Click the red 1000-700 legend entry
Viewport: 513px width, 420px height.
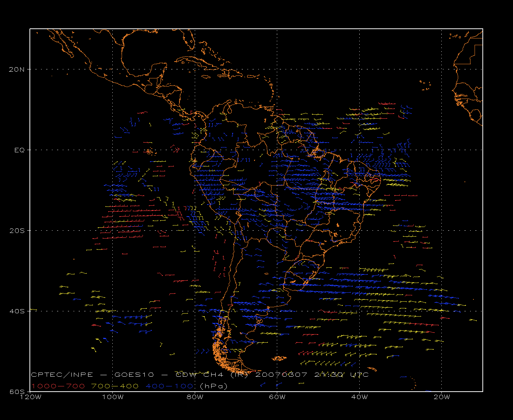pos(58,386)
